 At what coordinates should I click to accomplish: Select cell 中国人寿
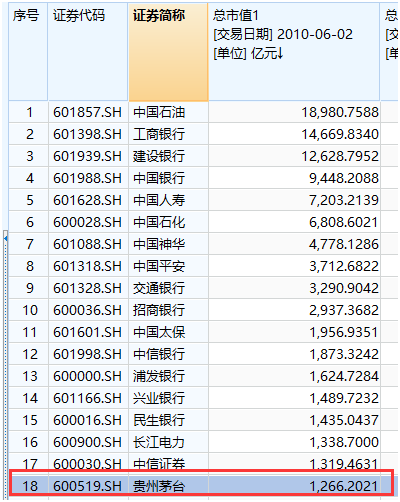(x=168, y=200)
